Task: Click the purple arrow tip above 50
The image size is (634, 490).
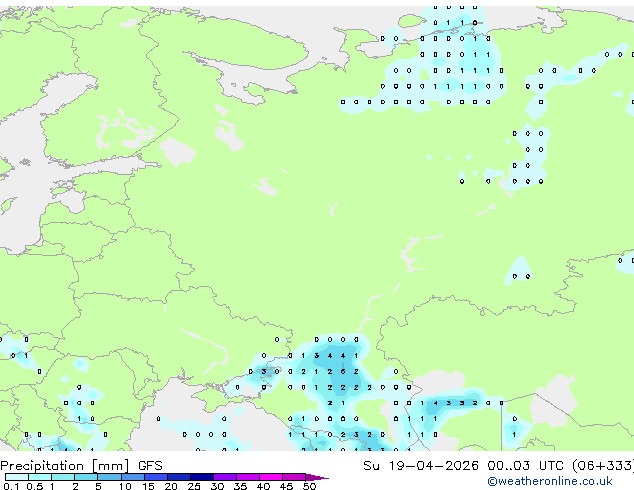Action: click(317, 477)
